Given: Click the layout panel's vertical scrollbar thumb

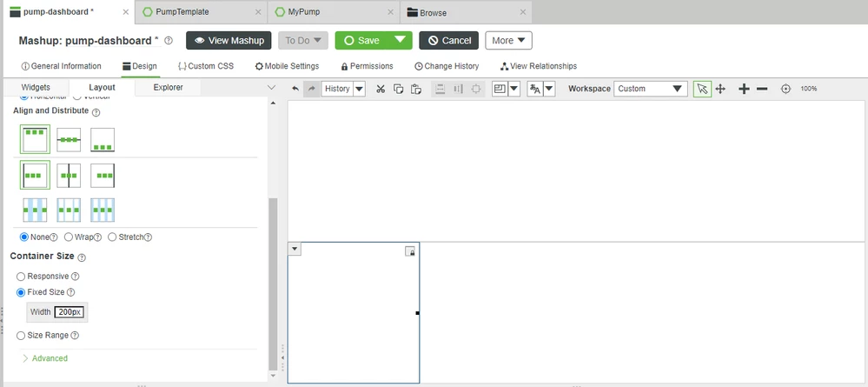Looking at the screenshot, I should pos(272,284).
